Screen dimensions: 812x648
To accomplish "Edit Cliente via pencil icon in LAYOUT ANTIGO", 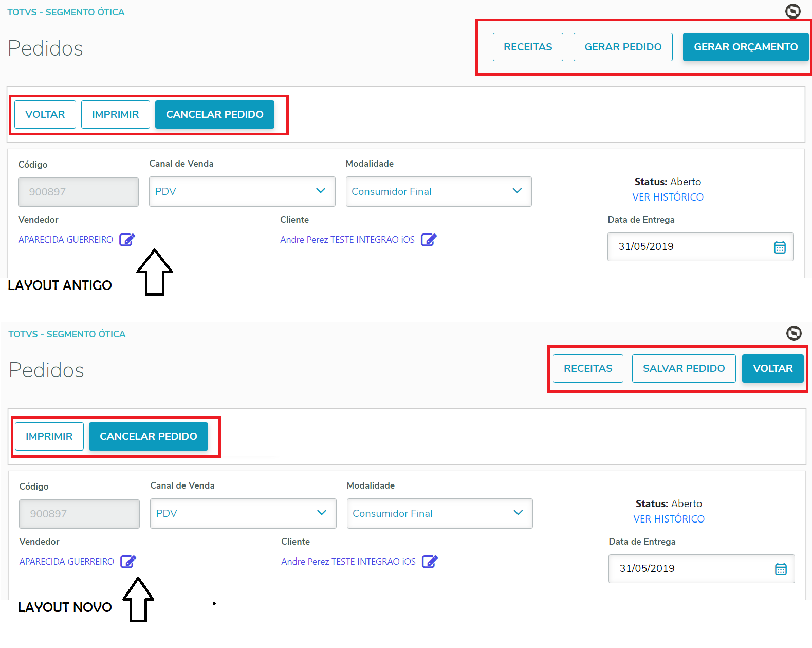I will pyautogui.click(x=429, y=240).
